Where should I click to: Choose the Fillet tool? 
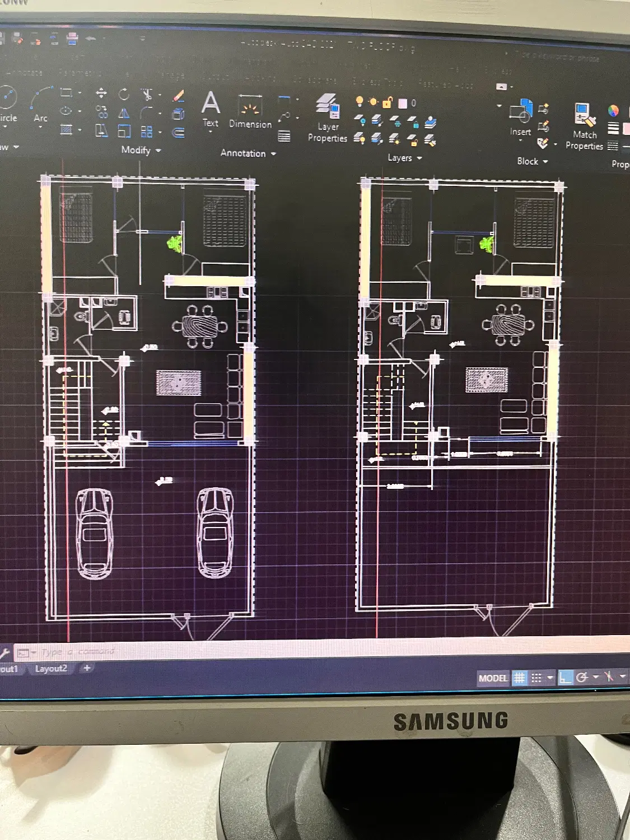click(146, 113)
